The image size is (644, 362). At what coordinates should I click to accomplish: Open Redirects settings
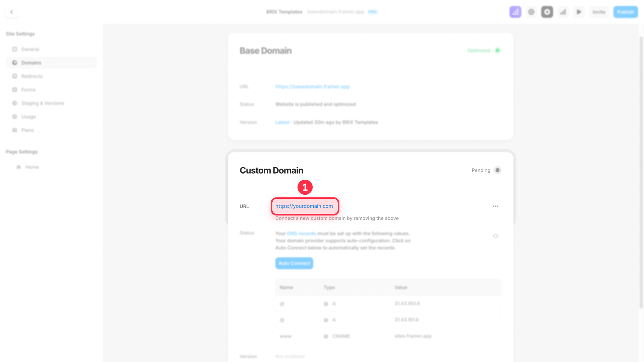coord(51,76)
